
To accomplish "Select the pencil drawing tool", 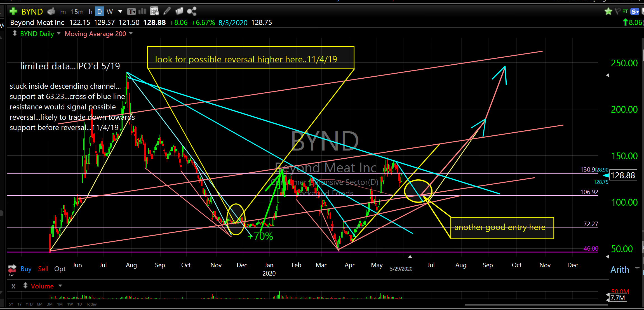I will pos(167,11).
